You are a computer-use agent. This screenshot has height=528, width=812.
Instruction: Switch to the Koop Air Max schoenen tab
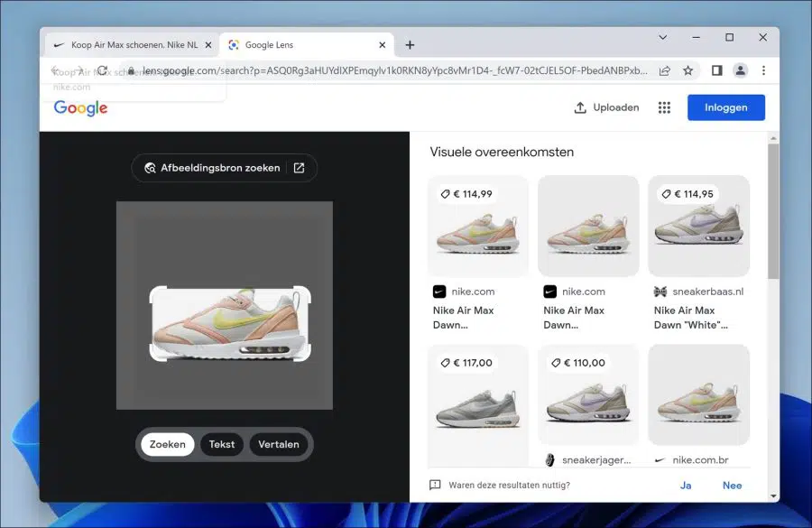click(134, 45)
